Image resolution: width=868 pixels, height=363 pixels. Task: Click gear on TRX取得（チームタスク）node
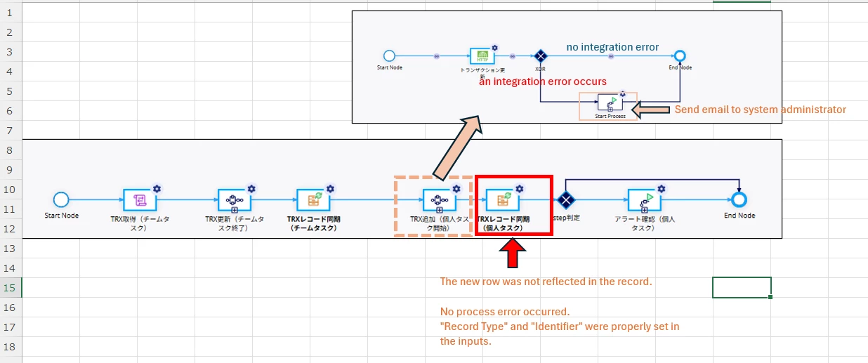pos(157,189)
